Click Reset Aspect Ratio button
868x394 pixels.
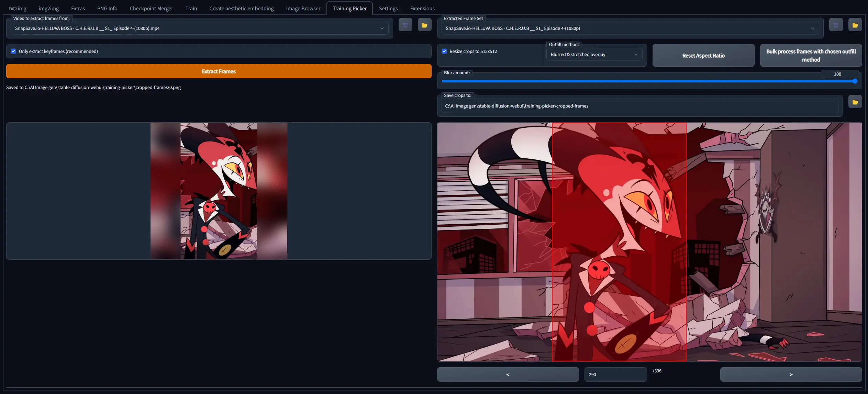pos(703,55)
